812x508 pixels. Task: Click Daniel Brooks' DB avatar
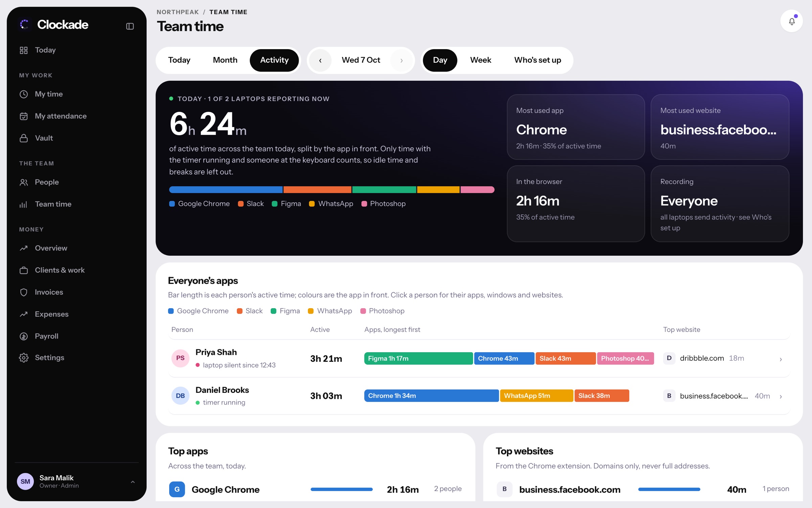[180, 396]
